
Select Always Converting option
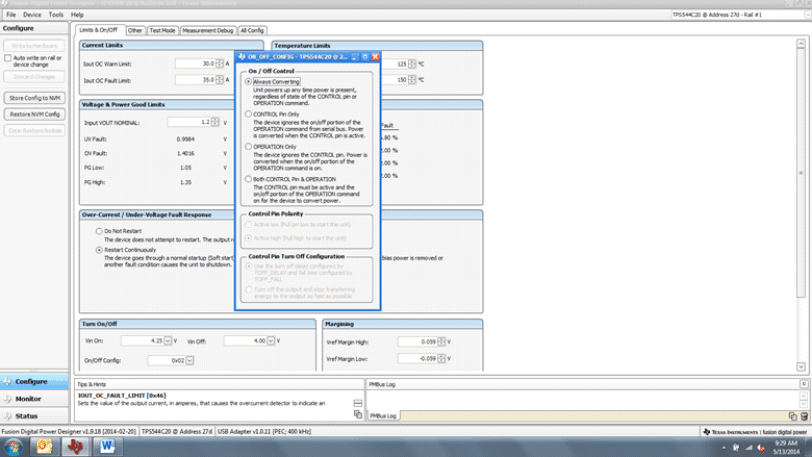click(249, 81)
